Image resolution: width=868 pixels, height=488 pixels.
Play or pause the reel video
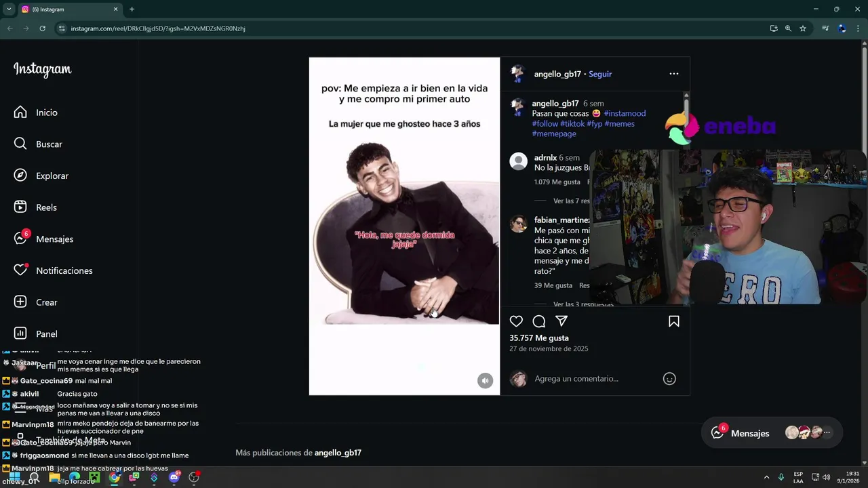coord(404,226)
